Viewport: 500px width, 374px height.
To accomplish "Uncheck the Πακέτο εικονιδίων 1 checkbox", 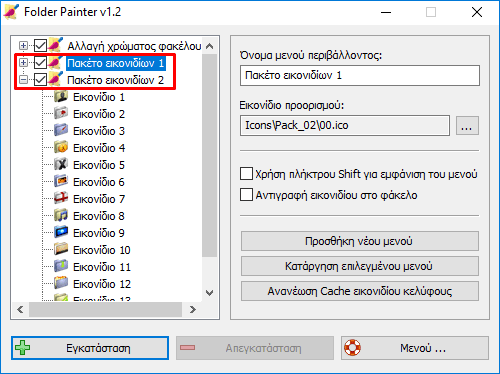I will point(40,62).
